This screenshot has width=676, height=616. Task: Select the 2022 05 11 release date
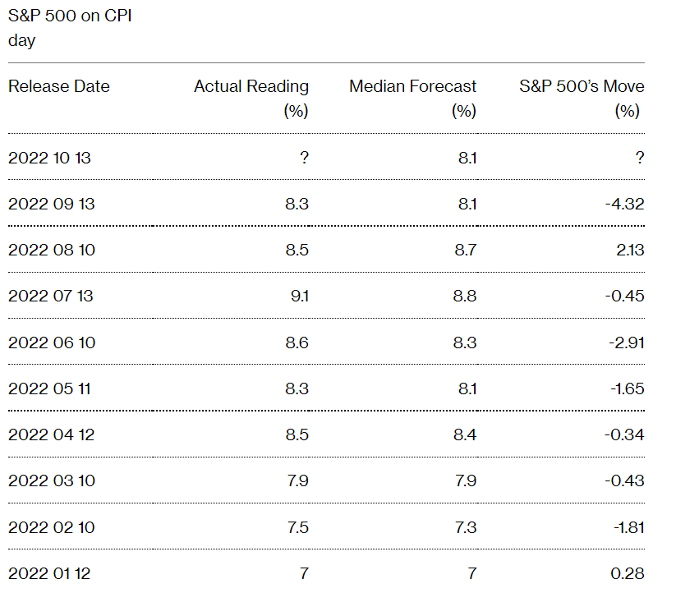pyautogui.click(x=51, y=388)
